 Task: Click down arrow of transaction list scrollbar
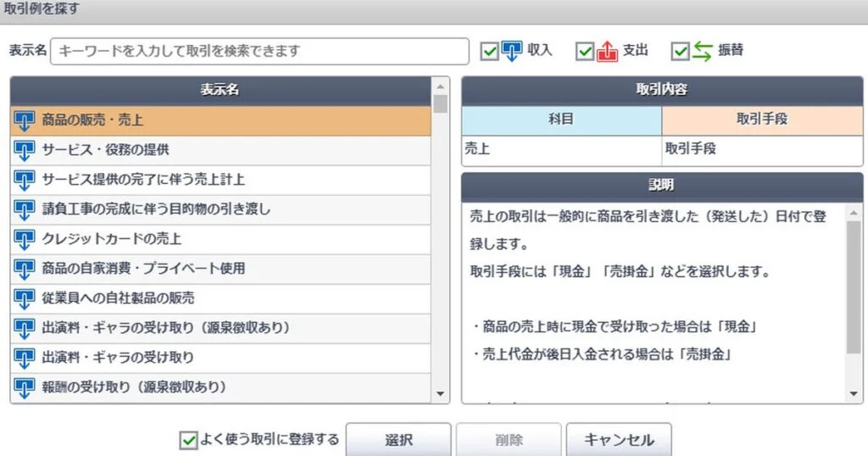pyautogui.click(x=441, y=394)
